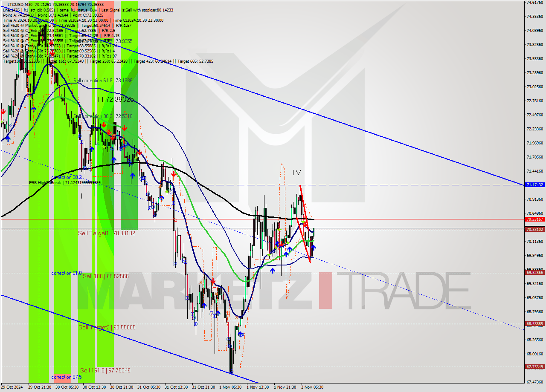546x392 pixels.
Task: Click the 69.52566 price tag on axis
Action: pyautogui.click(x=535, y=272)
